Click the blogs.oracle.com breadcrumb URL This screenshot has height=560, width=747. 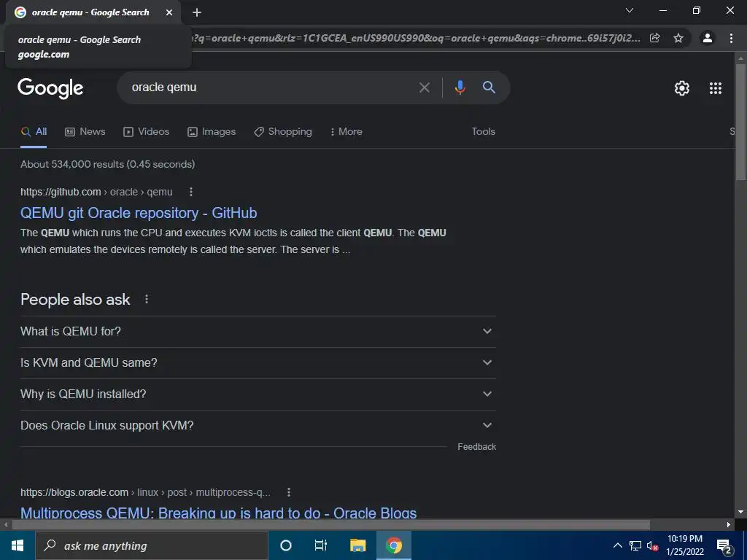pyautogui.click(x=145, y=492)
